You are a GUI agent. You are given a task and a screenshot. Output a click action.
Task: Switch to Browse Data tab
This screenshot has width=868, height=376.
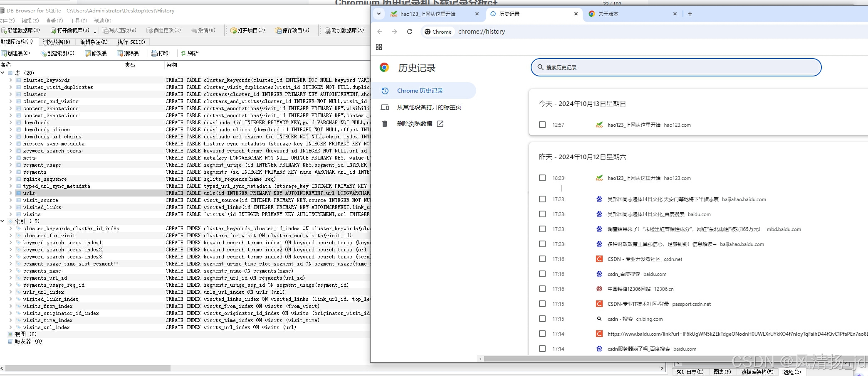click(57, 42)
